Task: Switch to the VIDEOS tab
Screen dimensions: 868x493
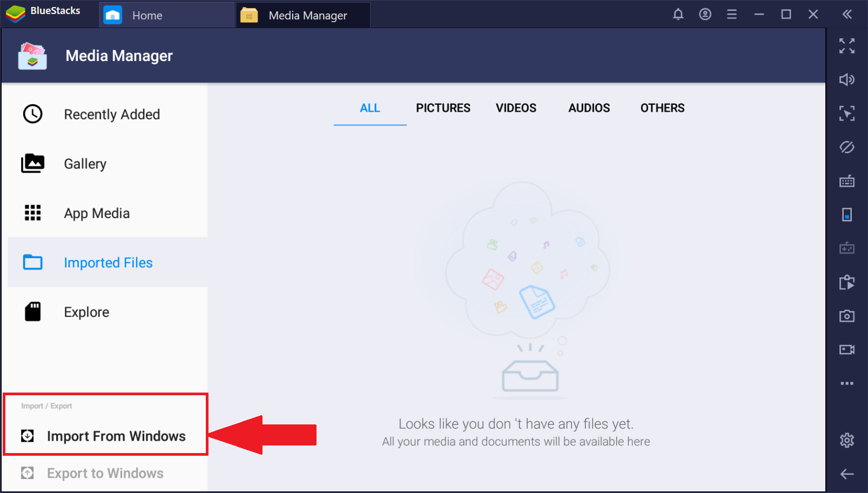Action: 516,108
